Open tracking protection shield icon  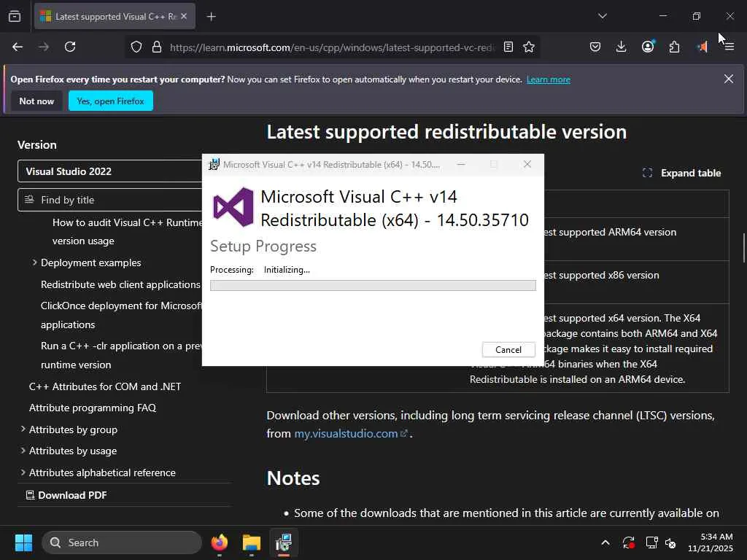pos(136,47)
